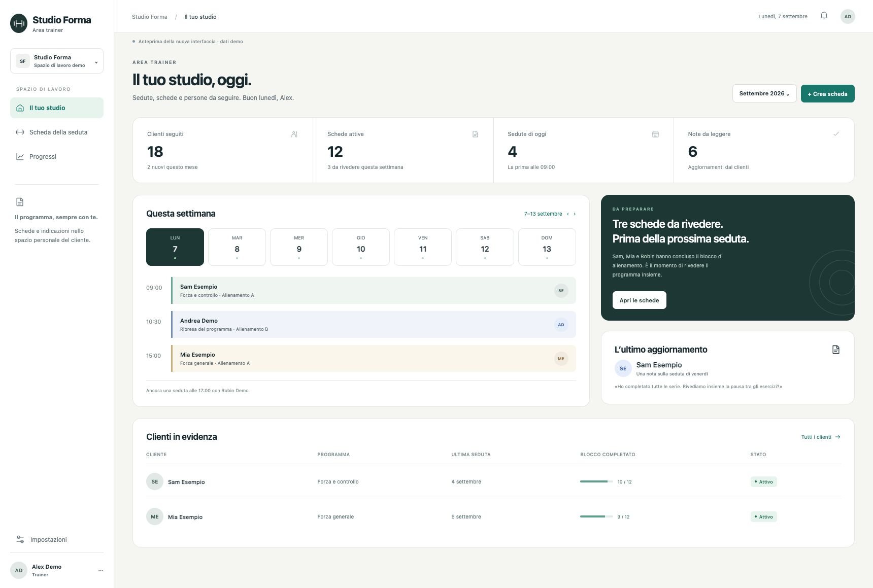
Task: Click Il tuo studio breadcrumb text
Action: click(x=200, y=17)
